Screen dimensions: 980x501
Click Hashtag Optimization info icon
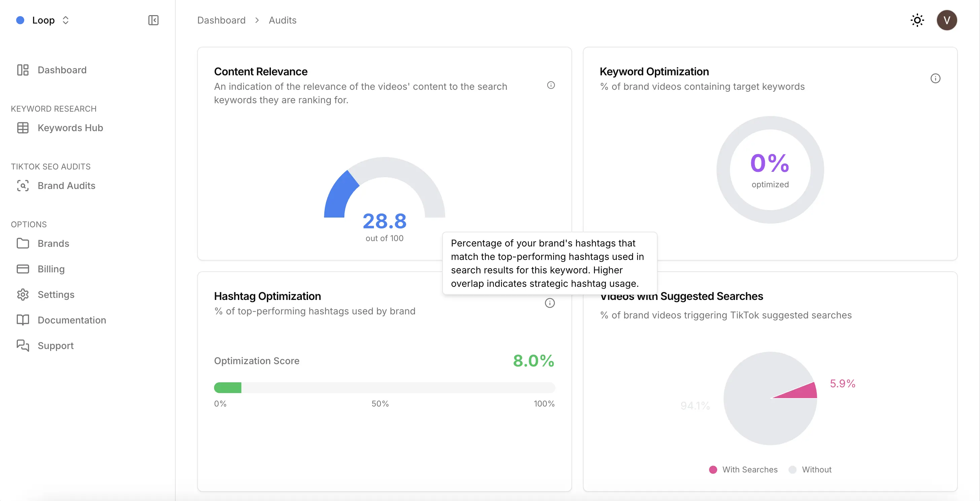tap(550, 303)
